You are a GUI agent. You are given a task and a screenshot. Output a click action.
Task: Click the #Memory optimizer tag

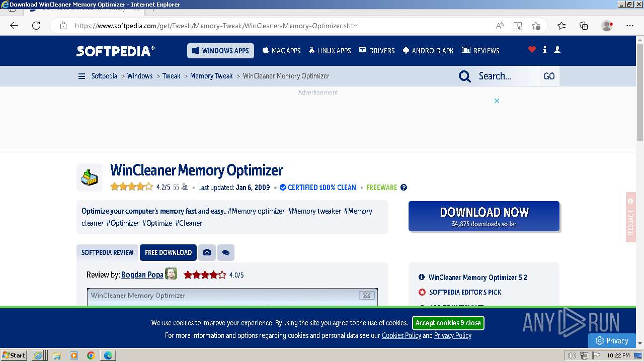pyautogui.click(x=256, y=211)
